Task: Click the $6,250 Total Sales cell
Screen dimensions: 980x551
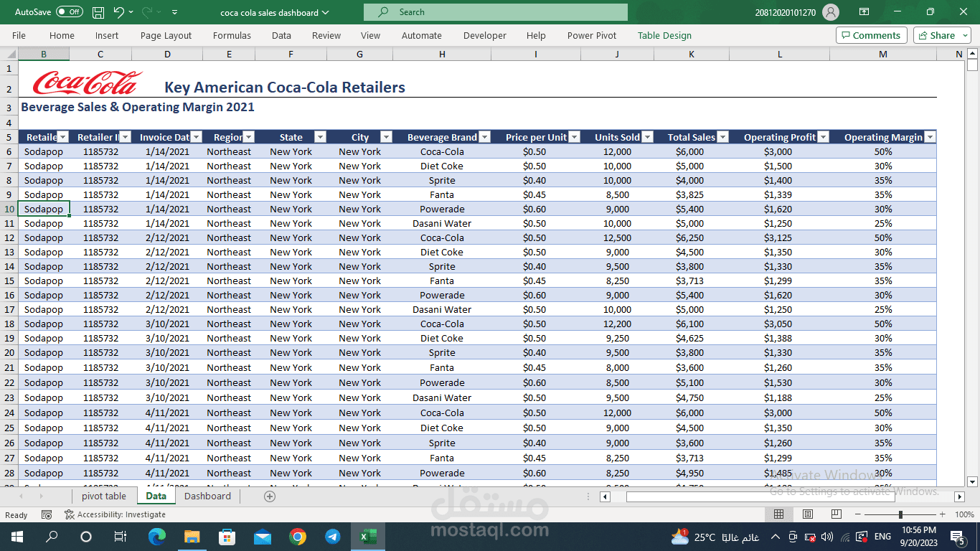Action: (x=689, y=237)
